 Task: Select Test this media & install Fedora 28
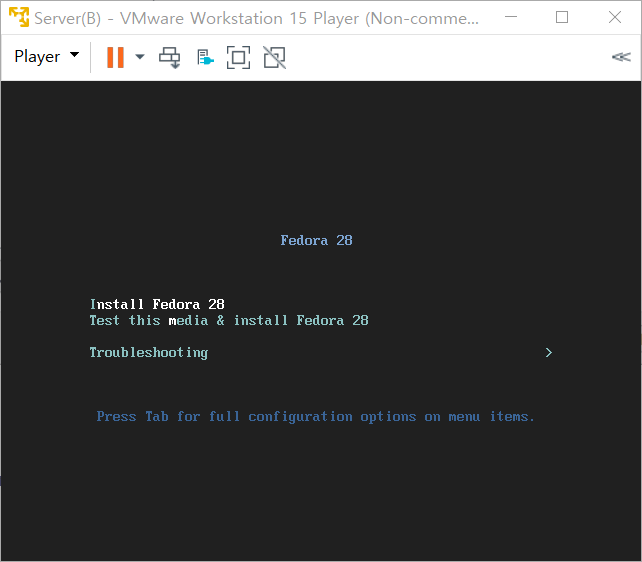(229, 320)
